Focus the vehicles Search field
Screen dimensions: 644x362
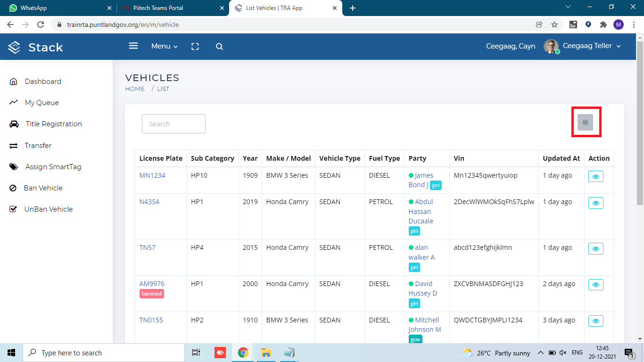click(x=173, y=123)
